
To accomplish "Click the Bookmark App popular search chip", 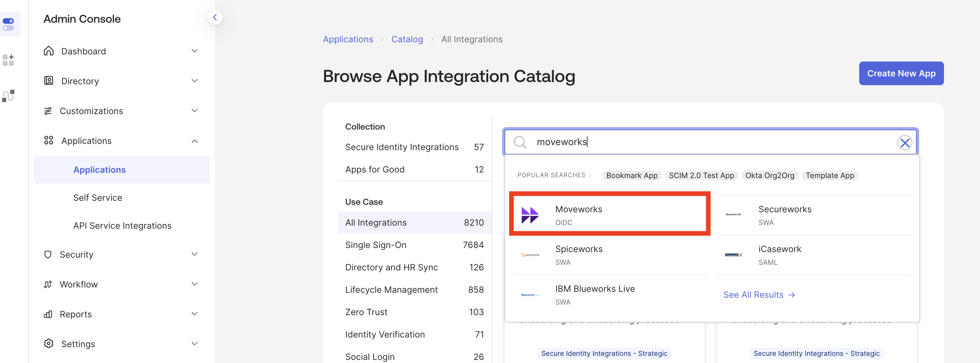I will [x=632, y=176].
